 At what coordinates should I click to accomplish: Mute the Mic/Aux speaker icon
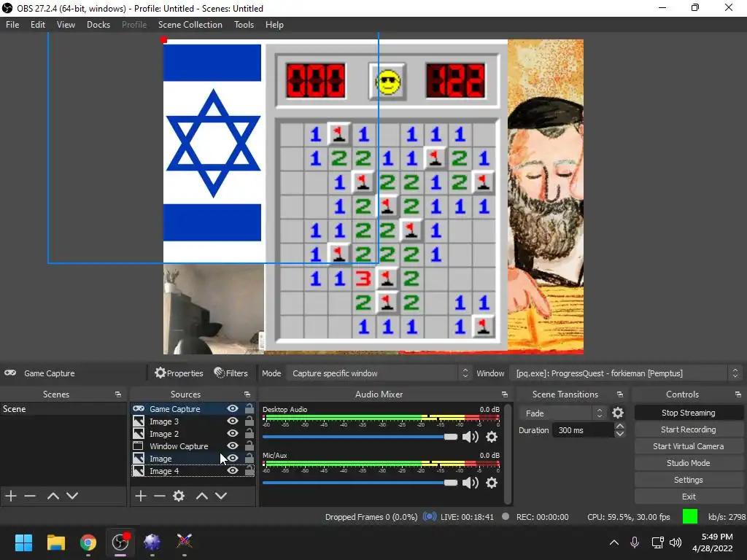(471, 483)
